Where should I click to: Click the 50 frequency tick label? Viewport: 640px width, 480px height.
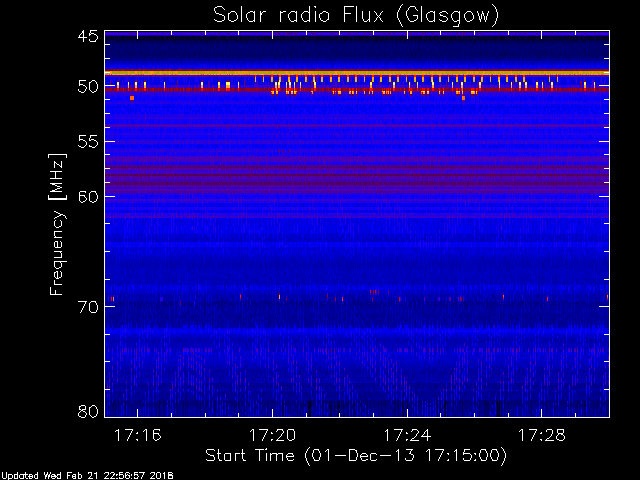click(x=88, y=87)
